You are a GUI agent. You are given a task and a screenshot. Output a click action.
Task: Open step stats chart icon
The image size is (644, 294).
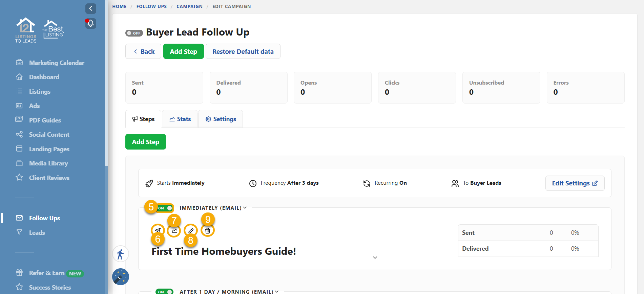click(x=174, y=231)
